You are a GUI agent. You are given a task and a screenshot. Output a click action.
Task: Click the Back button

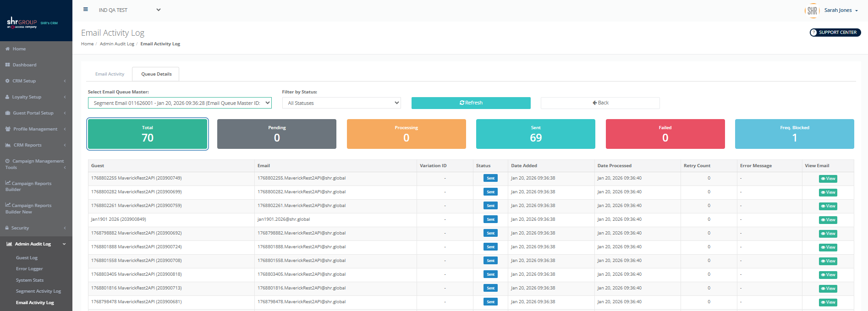(x=600, y=103)
